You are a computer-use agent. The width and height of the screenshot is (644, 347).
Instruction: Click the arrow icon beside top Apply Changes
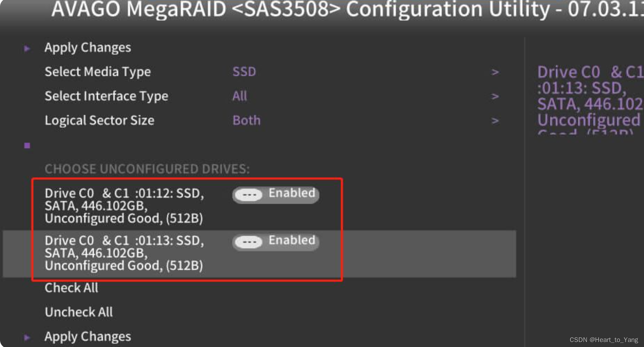pyautogui.click(x=27, y=48)
